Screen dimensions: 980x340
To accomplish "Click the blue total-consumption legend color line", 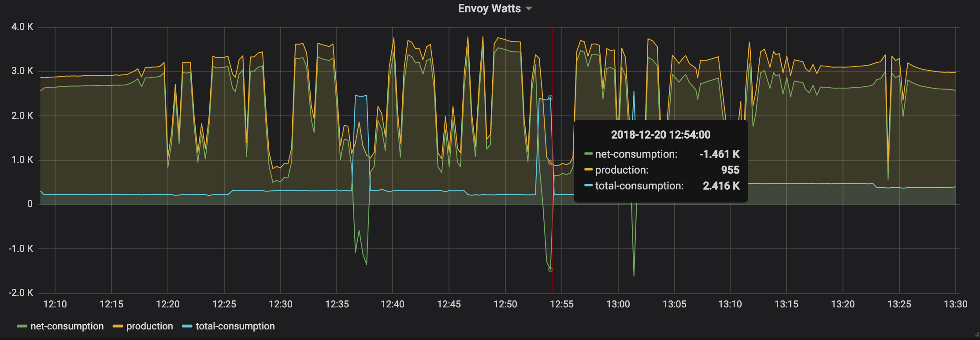I will click(x=187, y=326).
